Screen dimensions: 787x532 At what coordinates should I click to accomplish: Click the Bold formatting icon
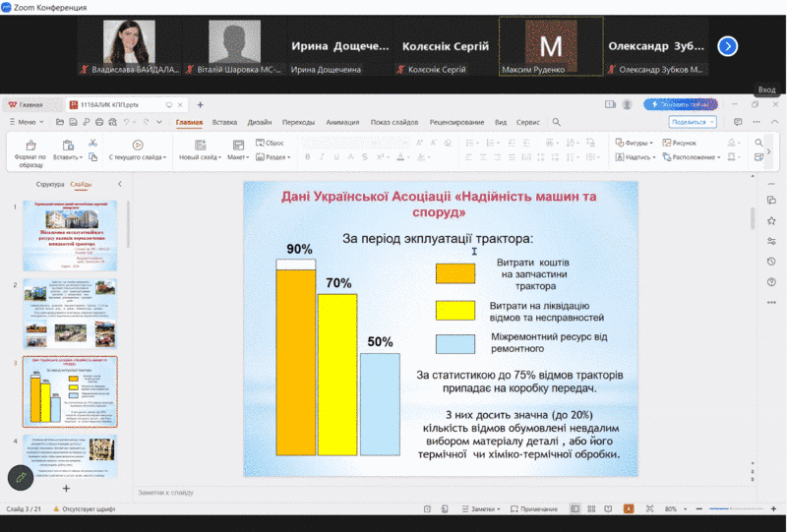[308, 157]
